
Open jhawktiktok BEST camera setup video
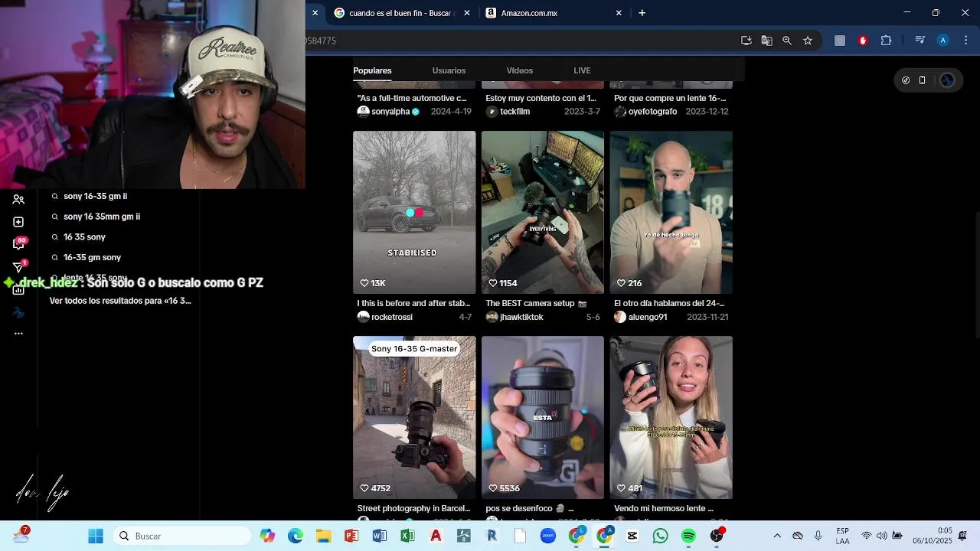543,212
